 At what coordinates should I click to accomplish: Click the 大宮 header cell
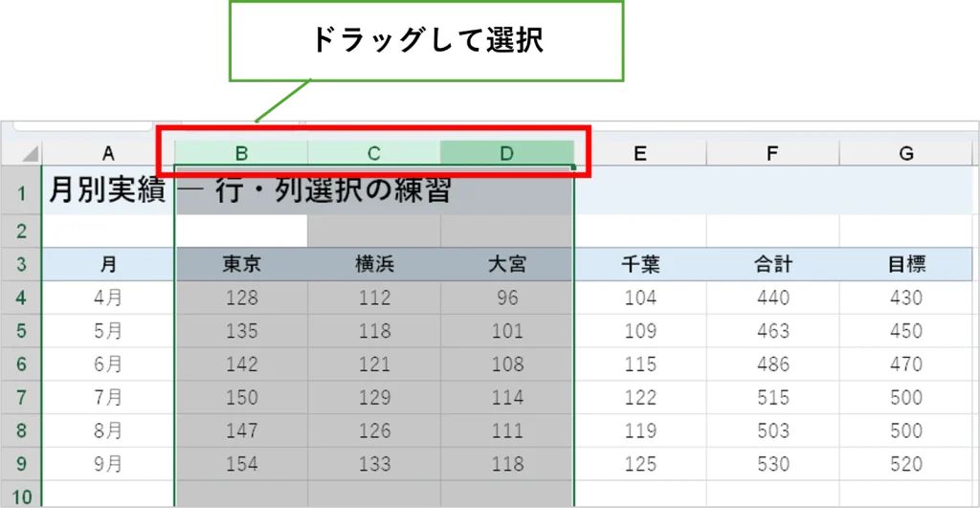(507, 264)
